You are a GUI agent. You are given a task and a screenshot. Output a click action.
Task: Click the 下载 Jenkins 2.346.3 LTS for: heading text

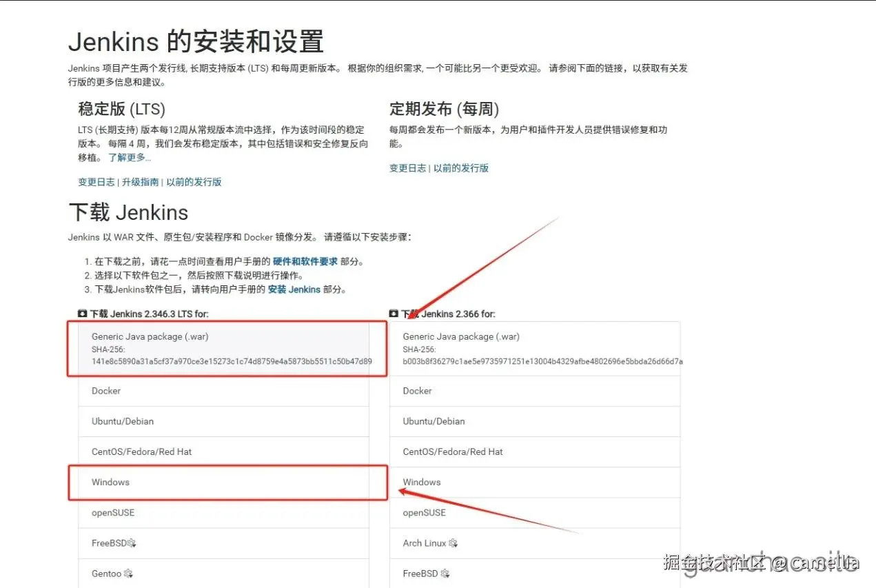pyautogui.click(x=149, y=314)
